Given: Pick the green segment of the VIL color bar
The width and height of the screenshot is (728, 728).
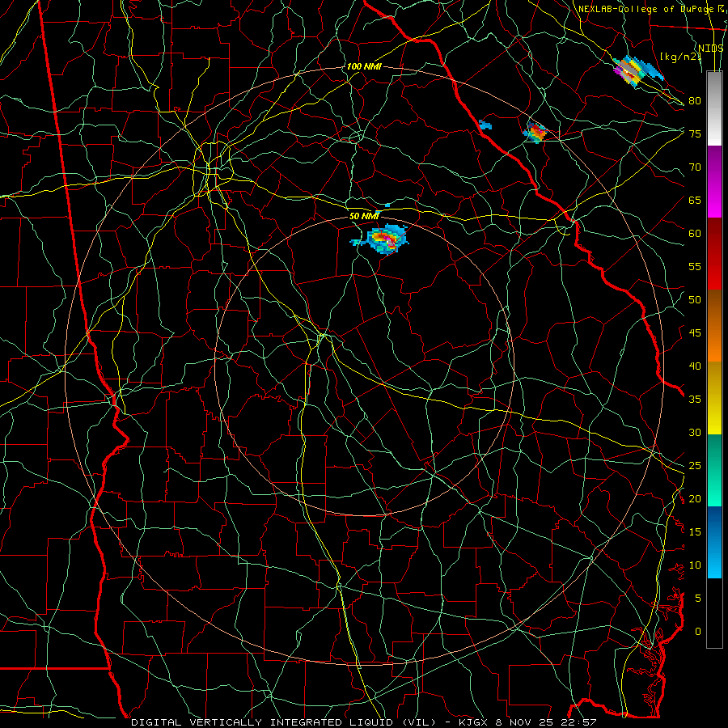Looking at the screenshot, I should coord(714,470).
